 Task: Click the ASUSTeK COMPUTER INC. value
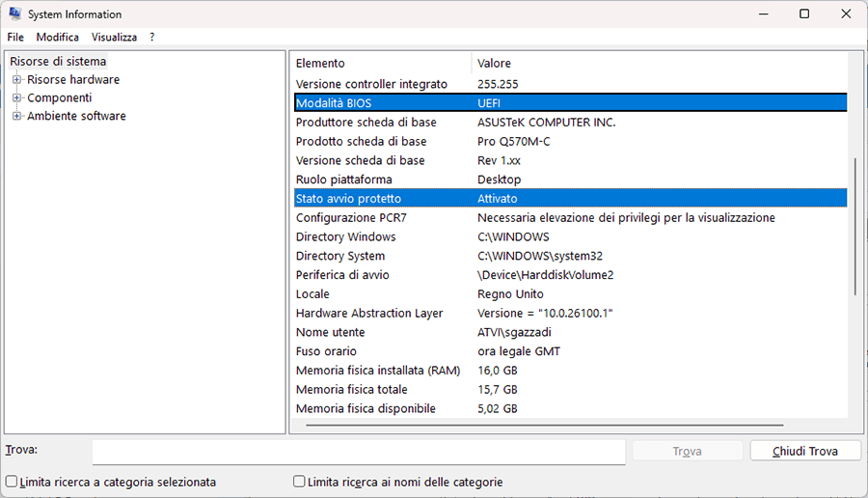pos(547,123)
